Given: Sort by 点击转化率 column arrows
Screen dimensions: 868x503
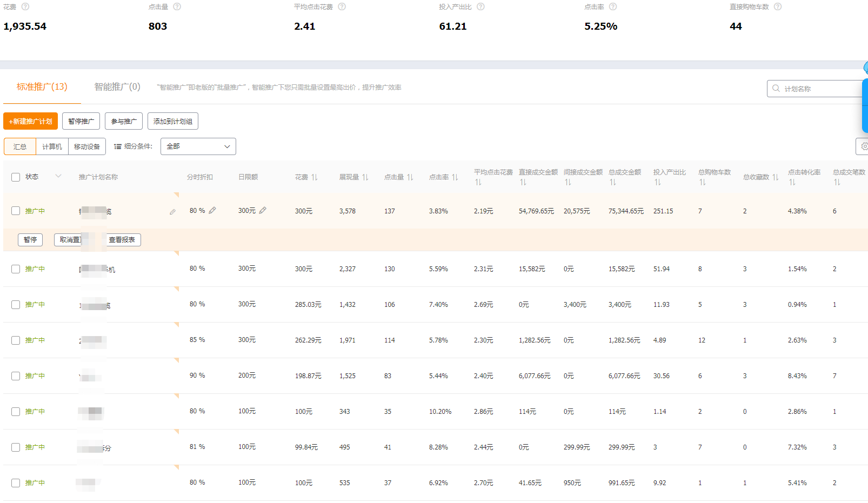Looking at the screenshot, I should (792, 183).
